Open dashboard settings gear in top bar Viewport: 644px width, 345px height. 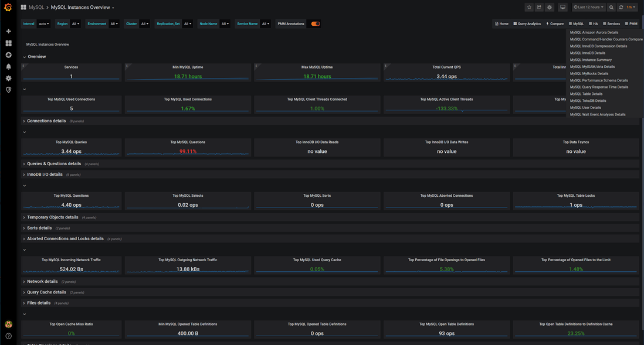(x=550, y=8)
